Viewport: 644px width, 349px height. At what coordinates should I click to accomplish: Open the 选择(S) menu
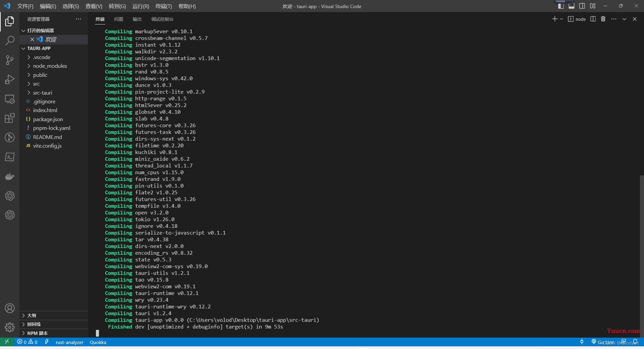(x=71, y=6)
